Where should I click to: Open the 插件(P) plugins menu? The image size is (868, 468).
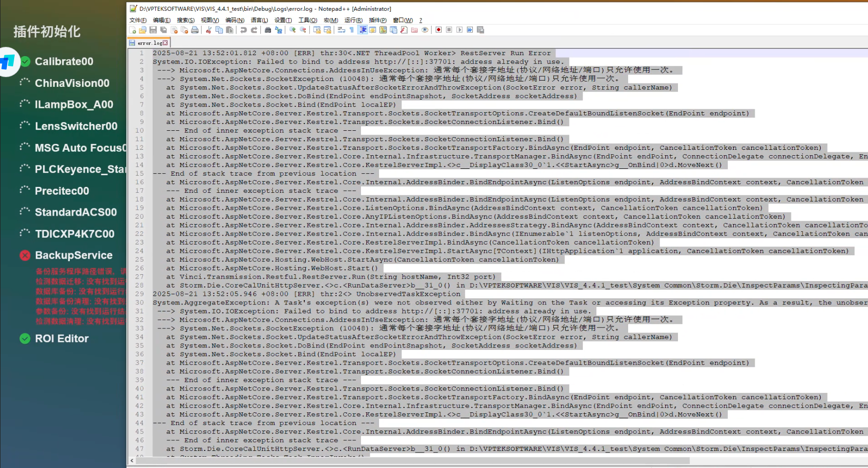pos(377,20)
